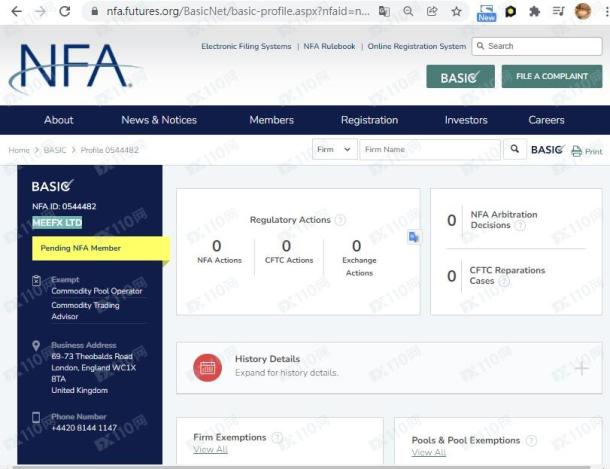Click the green BASIC button
Screen dimensions: 610x469
pyautogui.click(x=460, y=77)
